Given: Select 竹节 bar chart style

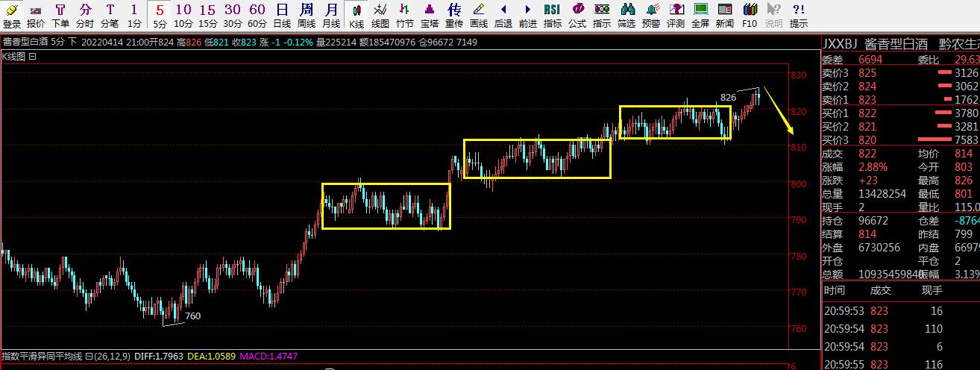Looking at the screenshot, I should (x=405, y=15).
